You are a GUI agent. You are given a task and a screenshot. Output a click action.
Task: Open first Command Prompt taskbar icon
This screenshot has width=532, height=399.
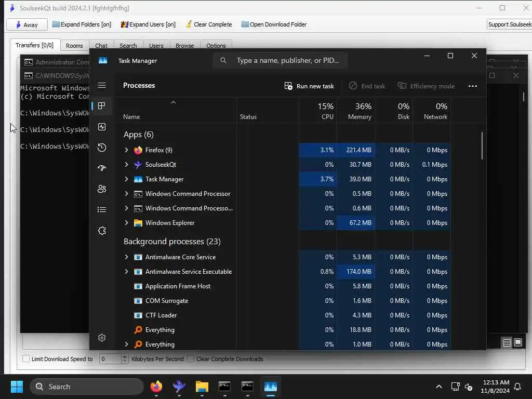(224, 387)
